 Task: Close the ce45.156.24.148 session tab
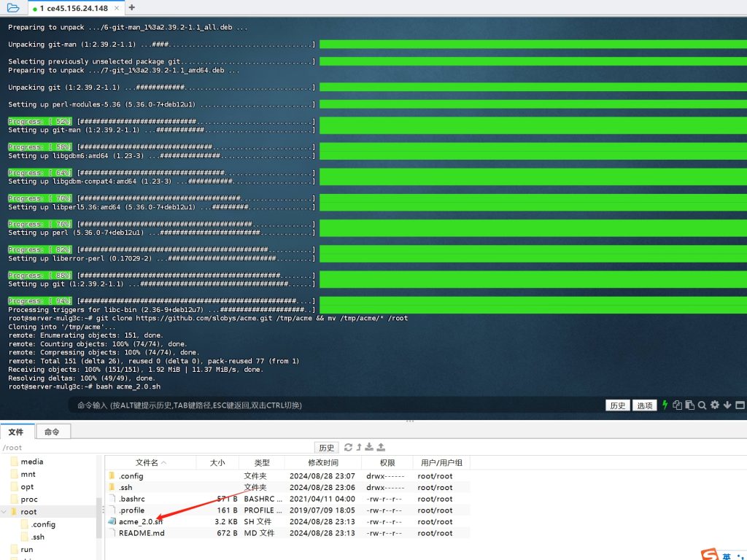117,8
